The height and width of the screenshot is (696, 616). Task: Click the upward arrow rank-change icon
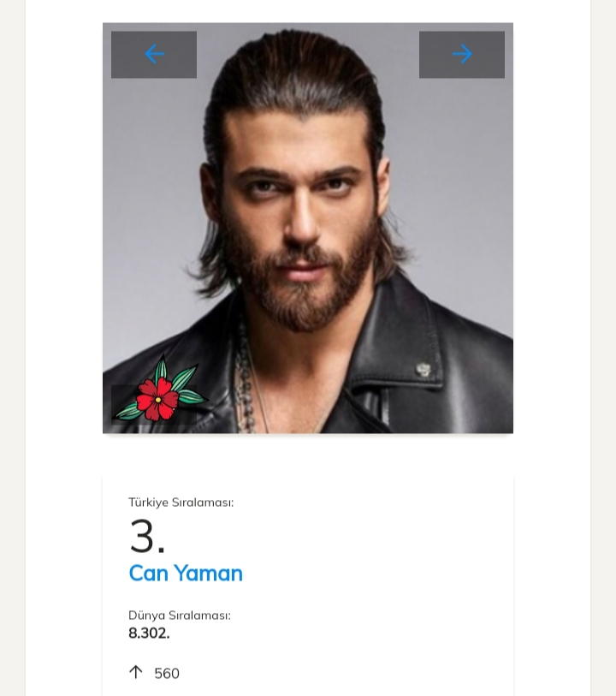[135, 672]
